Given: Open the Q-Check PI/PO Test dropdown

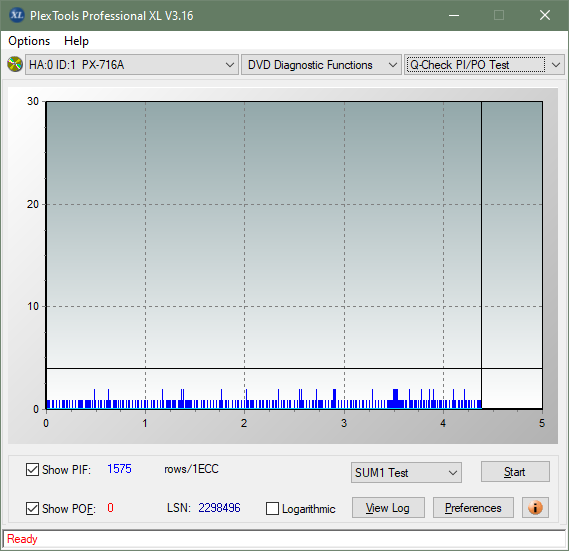Looking at the screenshot, I should [484, 65].
